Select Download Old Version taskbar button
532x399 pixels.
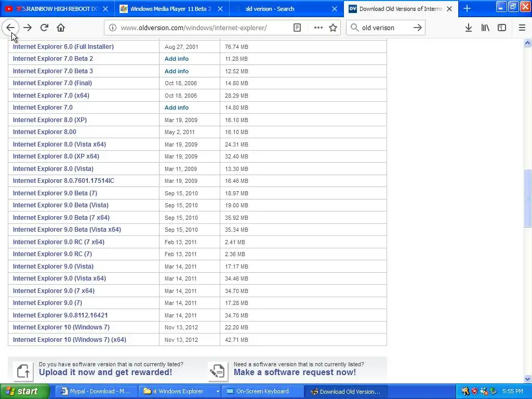click(x=345, y=392)
